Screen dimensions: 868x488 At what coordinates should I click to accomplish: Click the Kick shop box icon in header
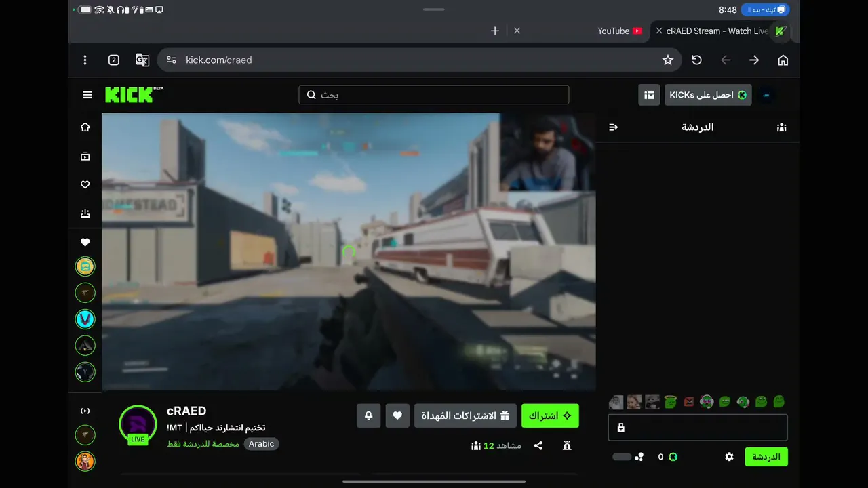[649, 95]
